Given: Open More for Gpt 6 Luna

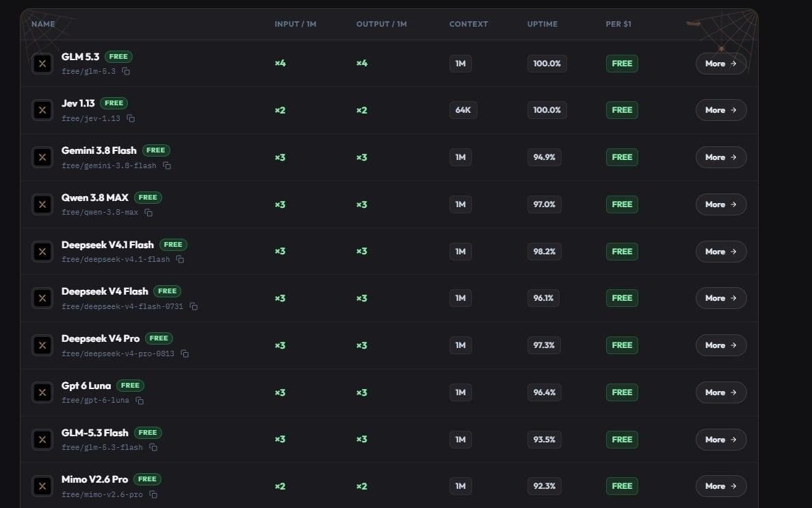Looking at the screenshot, I should (721, 392).
